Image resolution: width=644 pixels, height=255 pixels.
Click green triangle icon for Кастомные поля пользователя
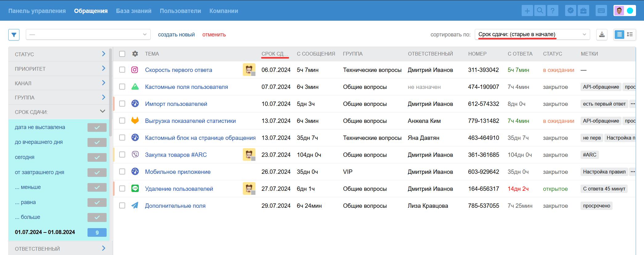(x=135, y=86)
